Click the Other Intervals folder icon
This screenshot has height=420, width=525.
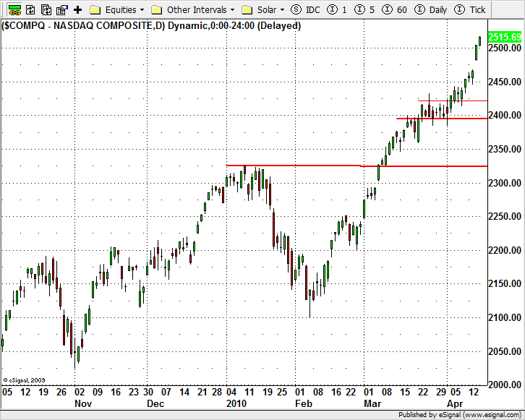tap(157, 10)
